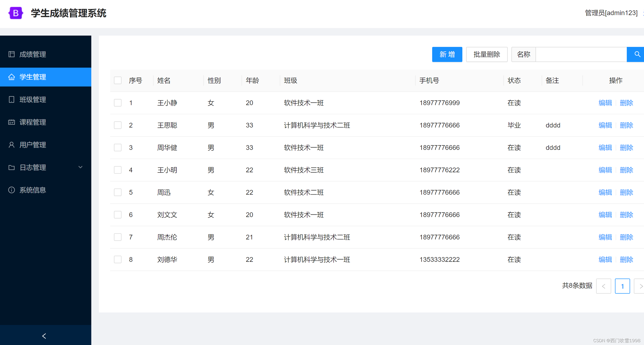
Task: Click 删除 for 周迅
Action: tap(626, 192)
